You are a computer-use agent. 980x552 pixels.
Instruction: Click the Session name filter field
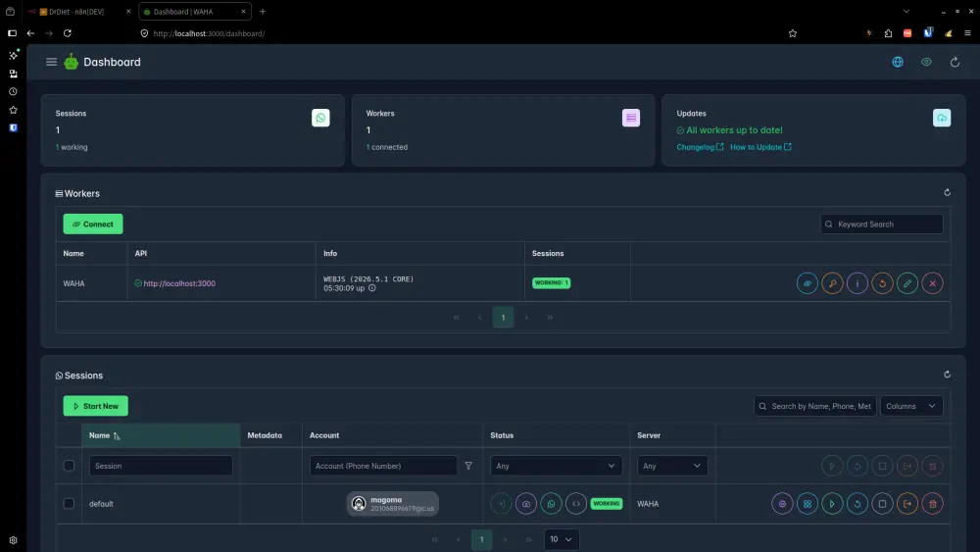point(161,466)
